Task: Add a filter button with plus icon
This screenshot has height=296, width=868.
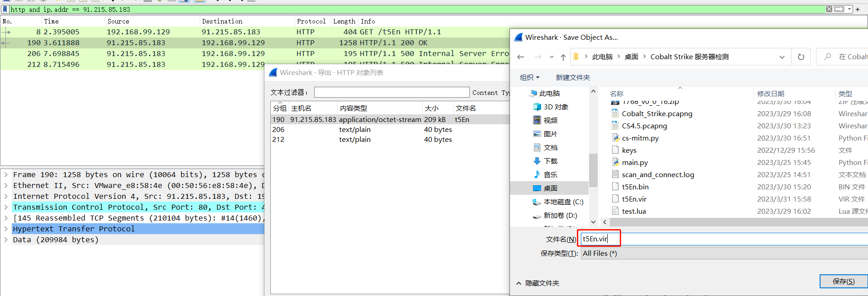Action: pos(857,9)
